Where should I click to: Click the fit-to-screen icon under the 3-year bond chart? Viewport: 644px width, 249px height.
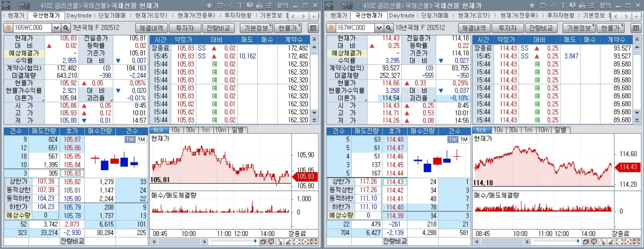click(x=314, y=241)
